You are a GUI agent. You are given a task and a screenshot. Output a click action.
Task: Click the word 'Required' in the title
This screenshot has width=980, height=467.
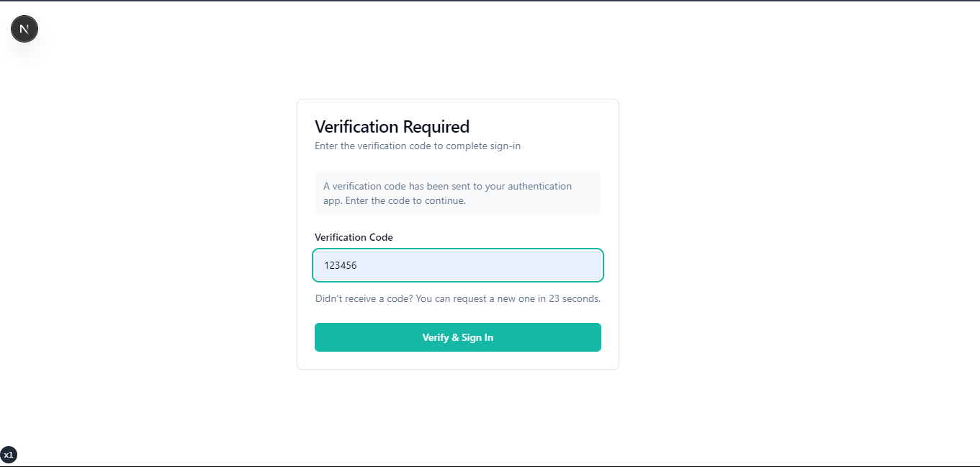[x=436, y=127]
